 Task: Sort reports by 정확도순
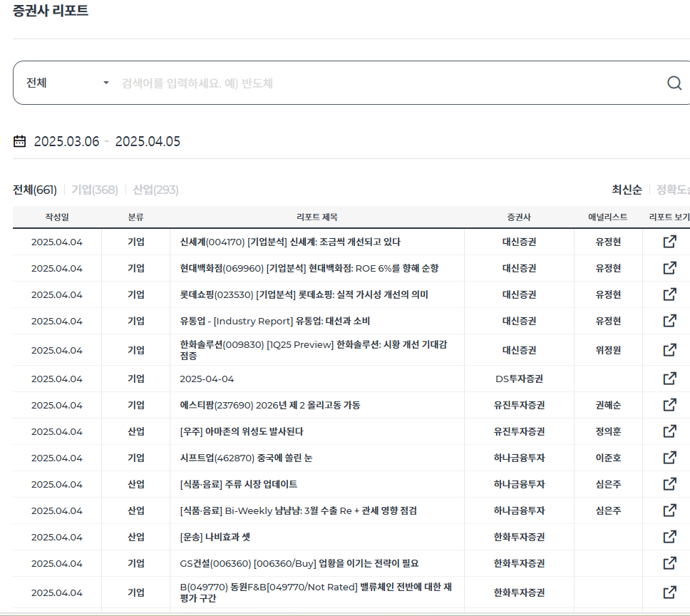[674, 190]
